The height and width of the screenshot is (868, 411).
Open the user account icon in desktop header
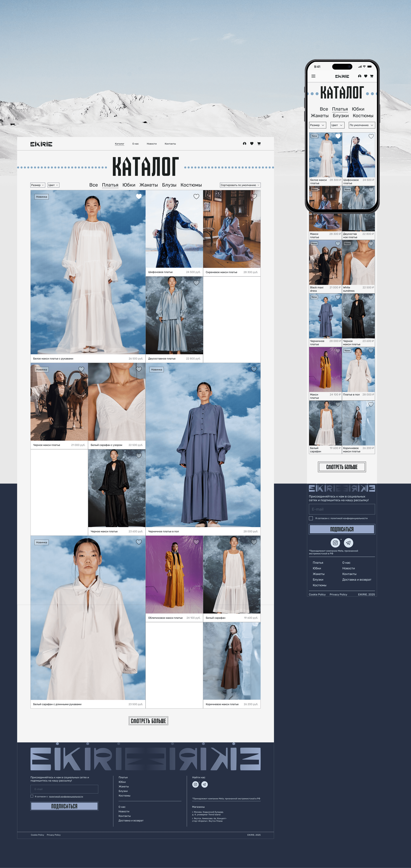244,144
